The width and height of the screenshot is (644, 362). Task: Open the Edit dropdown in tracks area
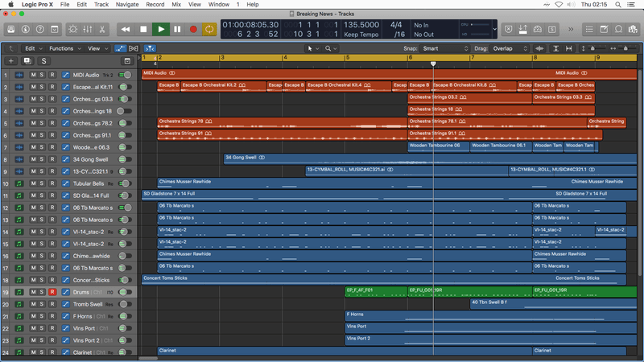pyautogui.click(x=34, y=48)
